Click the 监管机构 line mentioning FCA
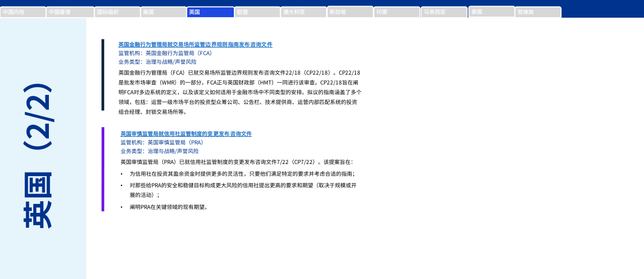 click(165, 53)
